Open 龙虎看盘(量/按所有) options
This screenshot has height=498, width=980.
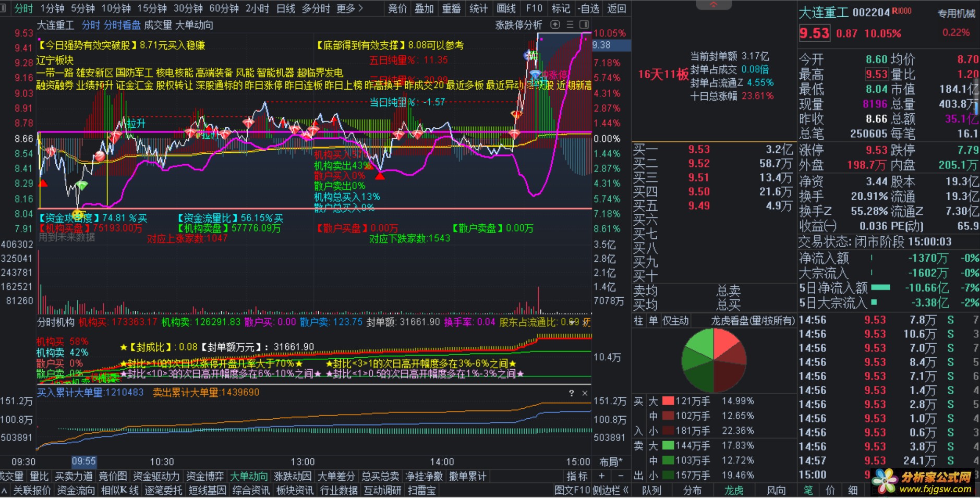pos(753,321)
